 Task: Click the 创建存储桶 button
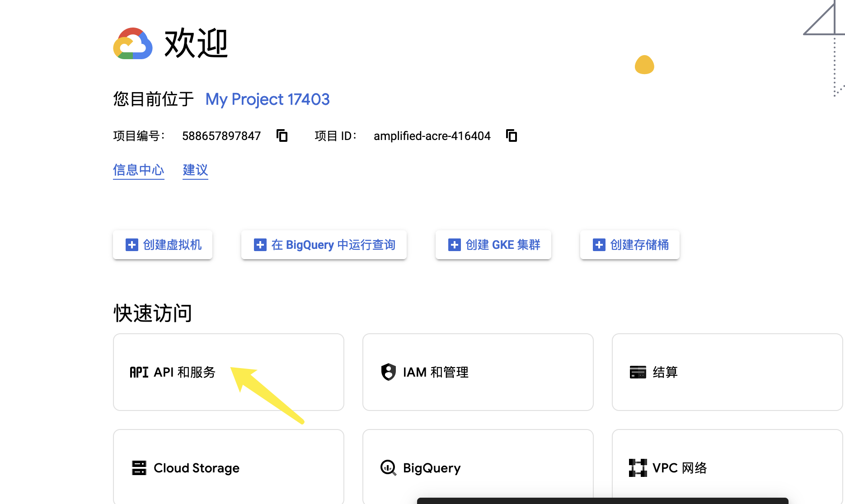(x=629, y=245)
